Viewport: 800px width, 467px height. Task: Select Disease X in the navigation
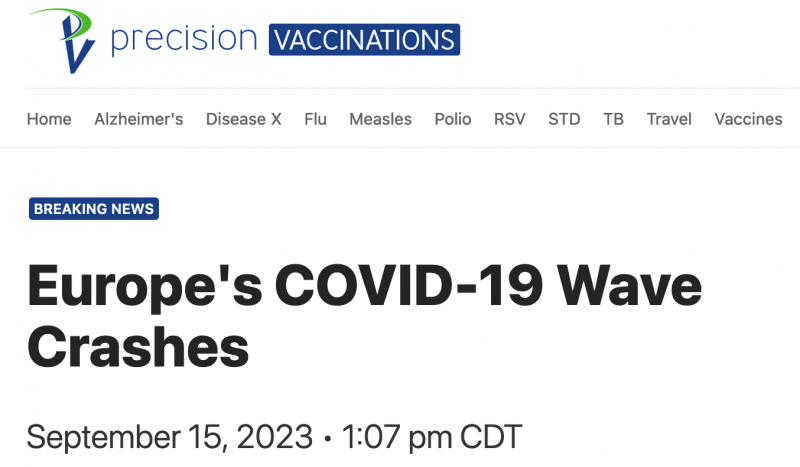243,119
